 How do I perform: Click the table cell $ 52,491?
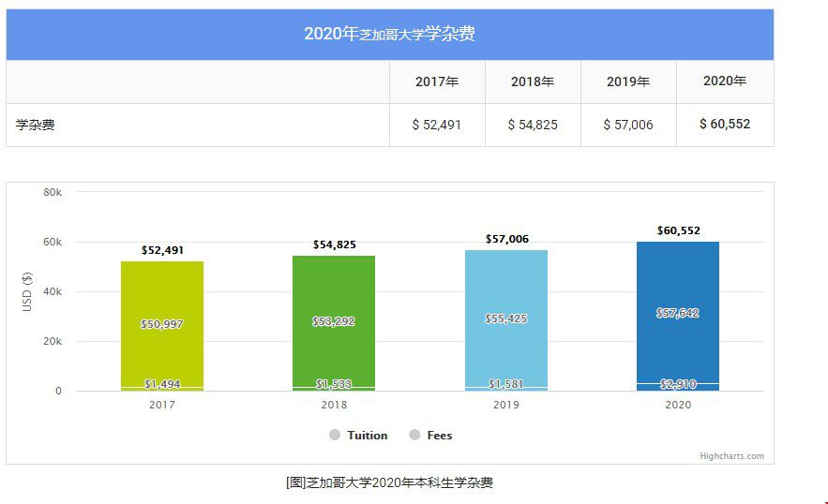pyautogui.click(x=437, y=126)
